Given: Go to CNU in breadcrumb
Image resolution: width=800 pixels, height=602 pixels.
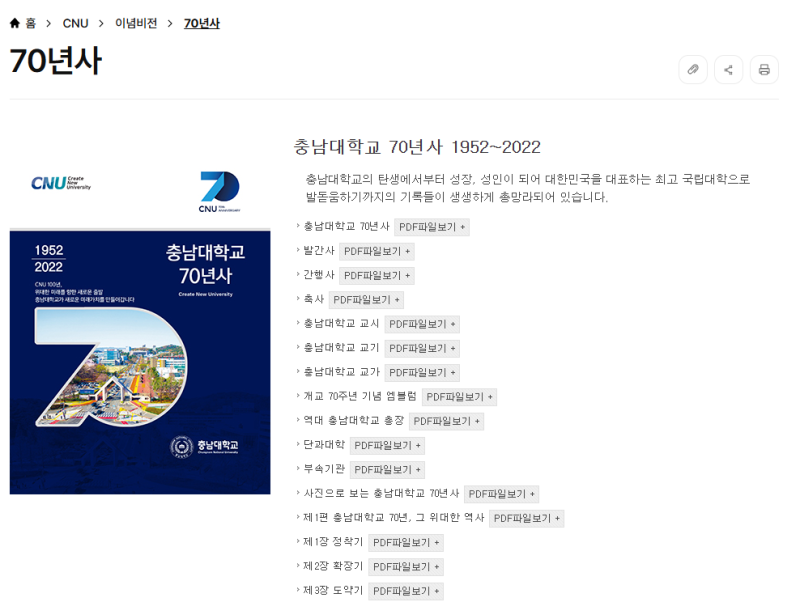Looking at the screenshot, I should pos(75,23).
